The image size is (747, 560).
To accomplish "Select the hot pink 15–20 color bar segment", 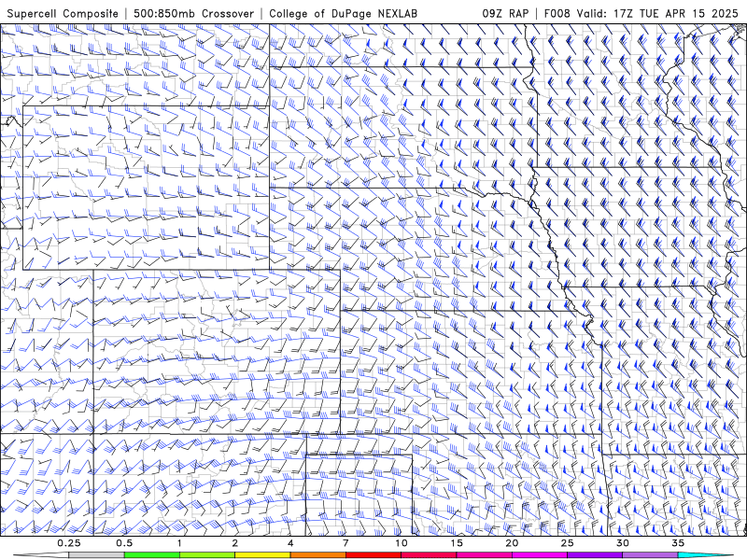I will [x=484, y=555].
